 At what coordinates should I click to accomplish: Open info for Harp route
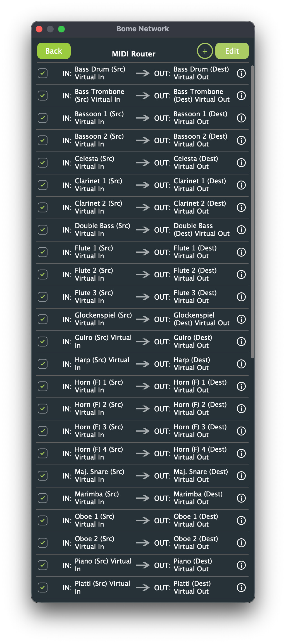pyautogui.click(x=241, y=364)
